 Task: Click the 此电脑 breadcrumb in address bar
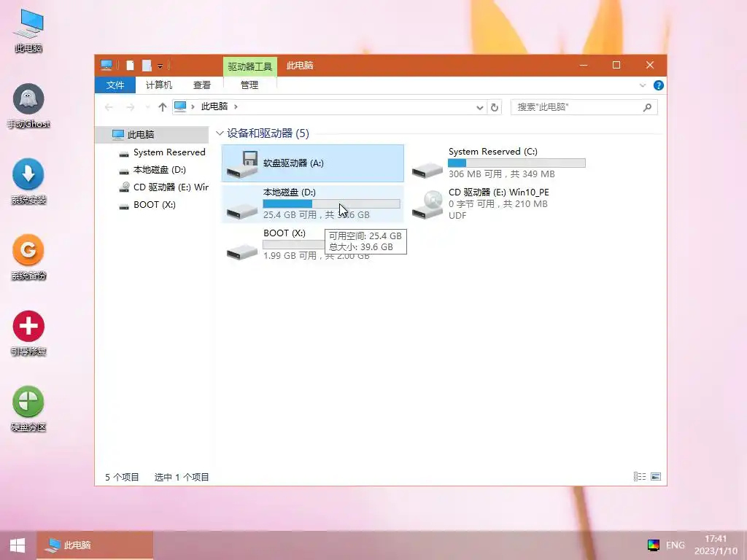(x=214, y=106)
